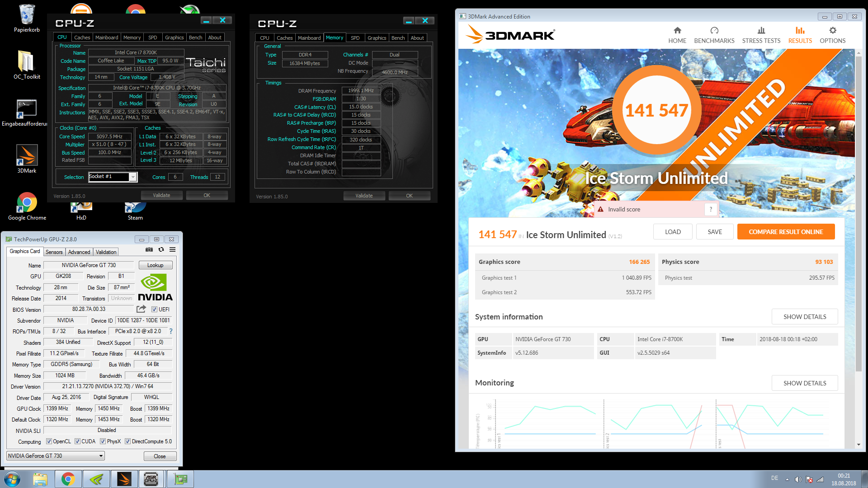Image resolution: width=868 pixels, height=488 pixels.
Task: Open Bench tab in left CPU-Z window
Action: pos(196,38)
